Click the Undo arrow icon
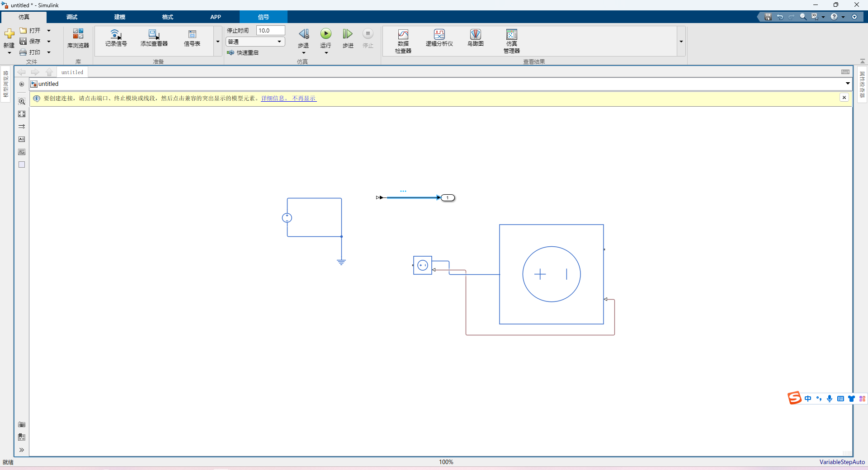 point(780,17)
